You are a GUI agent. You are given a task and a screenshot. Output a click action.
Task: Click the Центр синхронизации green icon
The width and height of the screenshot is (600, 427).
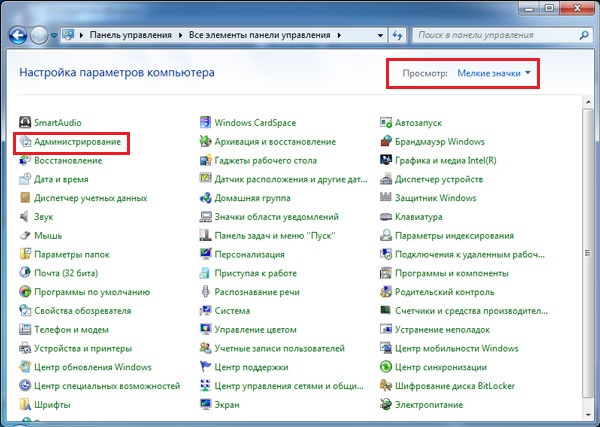386,367
